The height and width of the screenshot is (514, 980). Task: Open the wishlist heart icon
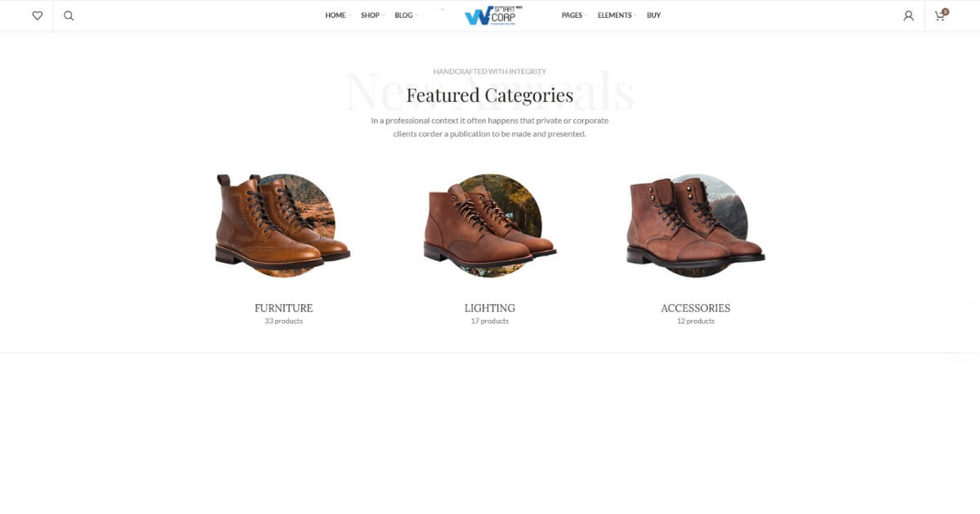click(x=37, y=16)
